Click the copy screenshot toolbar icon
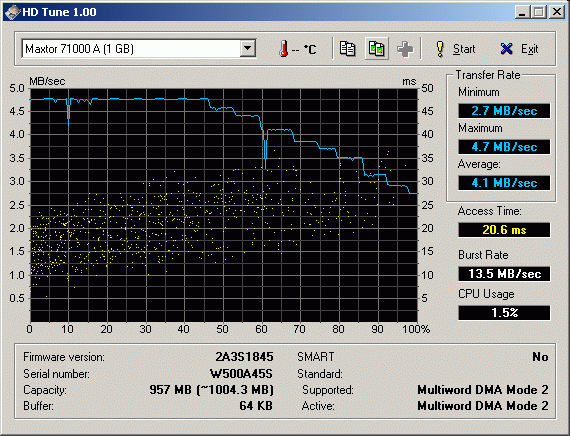Screen dimensions: 570x436 pos(377,48)
